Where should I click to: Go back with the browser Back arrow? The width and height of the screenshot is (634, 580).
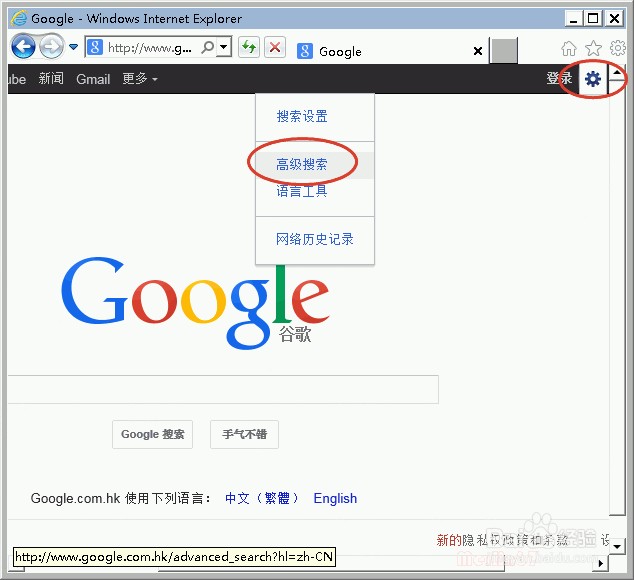pos(23,47)
